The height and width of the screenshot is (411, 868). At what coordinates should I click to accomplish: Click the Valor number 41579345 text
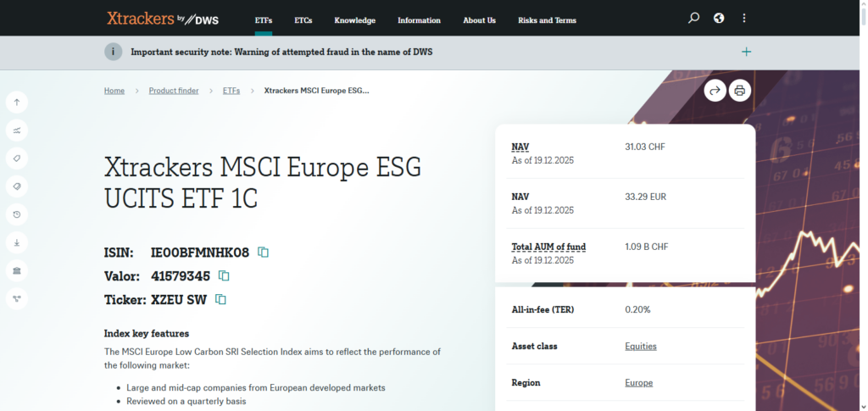point(181,276)
